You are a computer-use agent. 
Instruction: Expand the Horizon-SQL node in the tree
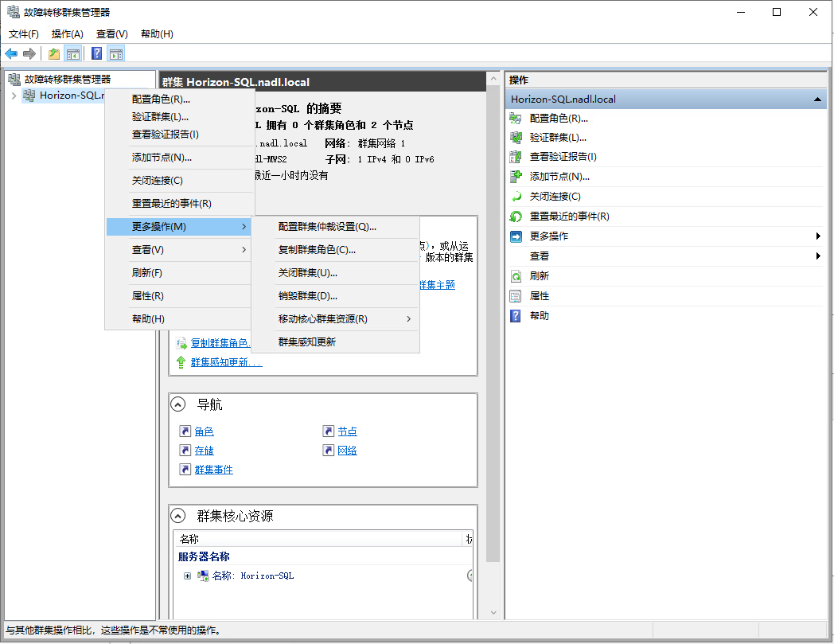point(14,96)
